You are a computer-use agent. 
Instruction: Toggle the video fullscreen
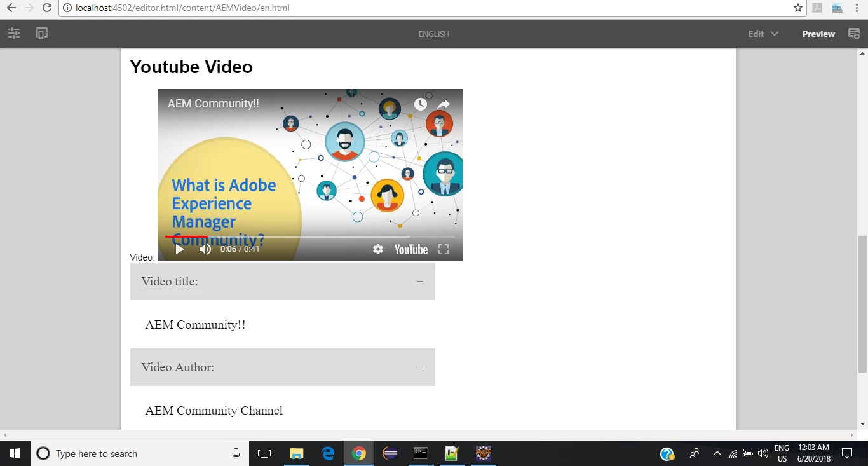pos(444,249)
